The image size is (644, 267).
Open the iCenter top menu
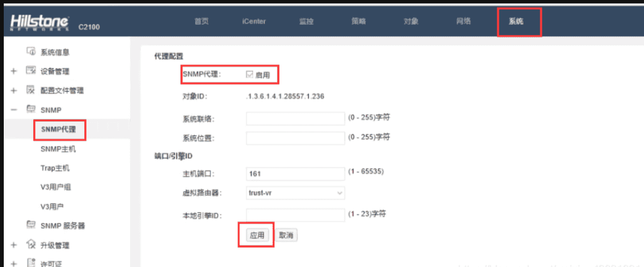[x=254, y=22]
